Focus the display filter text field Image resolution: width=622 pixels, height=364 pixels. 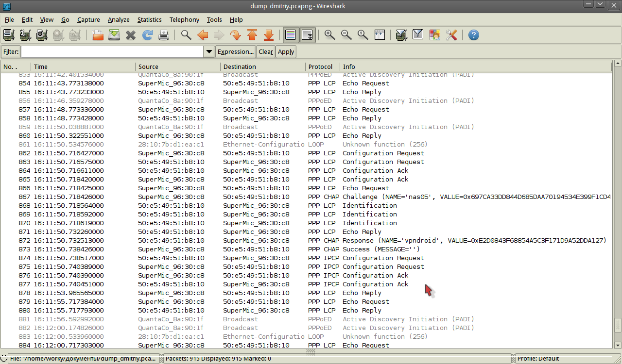coord(112,51)
